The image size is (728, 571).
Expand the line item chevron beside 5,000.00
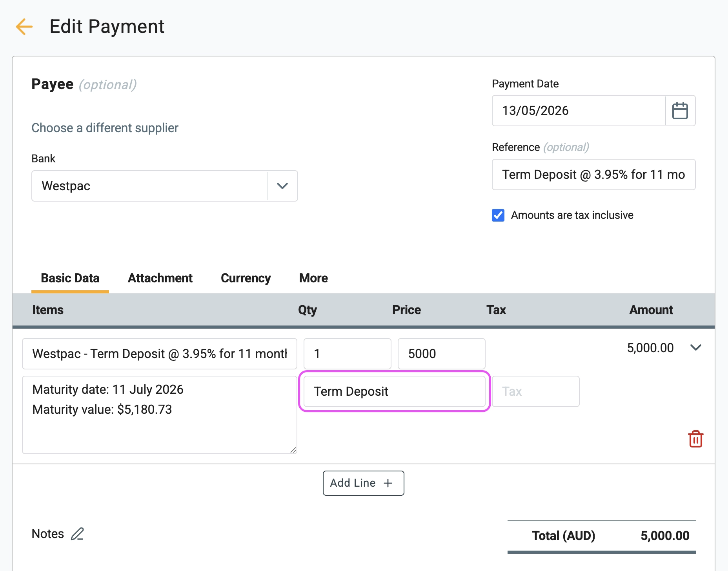(696, 347)
